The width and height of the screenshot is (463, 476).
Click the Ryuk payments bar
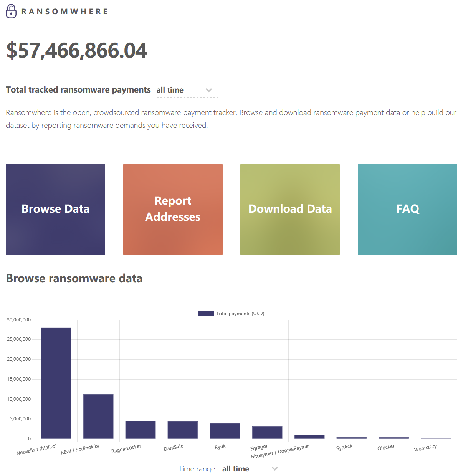click(x=225, y=431)
